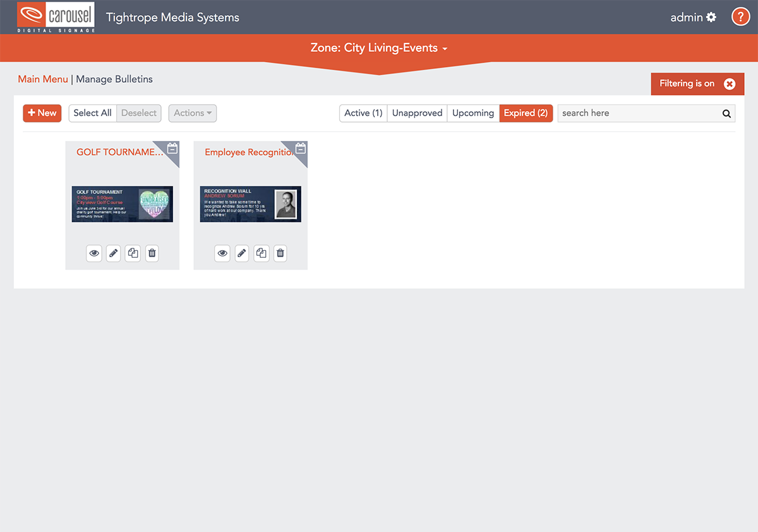Turn off filtering with the X button
Viewport: 758px width, 532px height.
click(x=730, y=84)
